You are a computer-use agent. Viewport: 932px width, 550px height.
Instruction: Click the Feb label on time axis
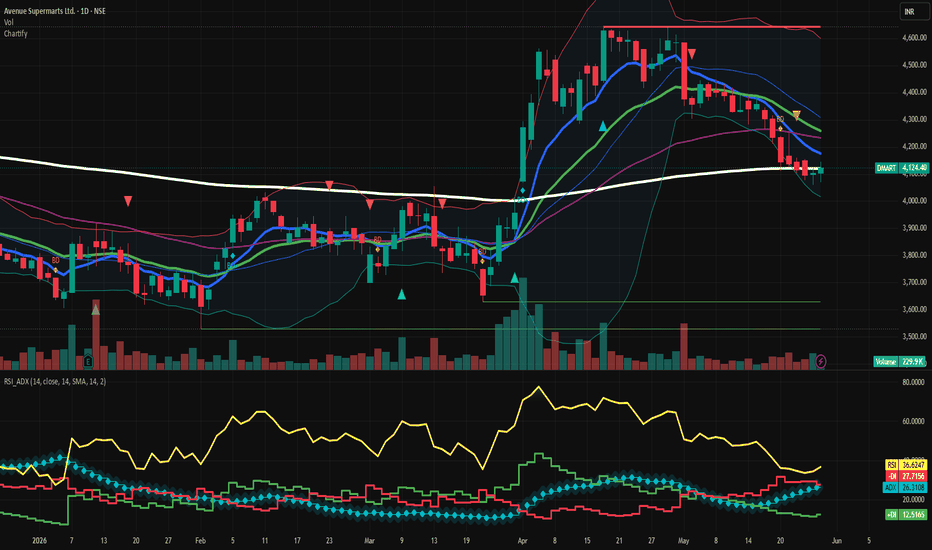pos(200,540)
